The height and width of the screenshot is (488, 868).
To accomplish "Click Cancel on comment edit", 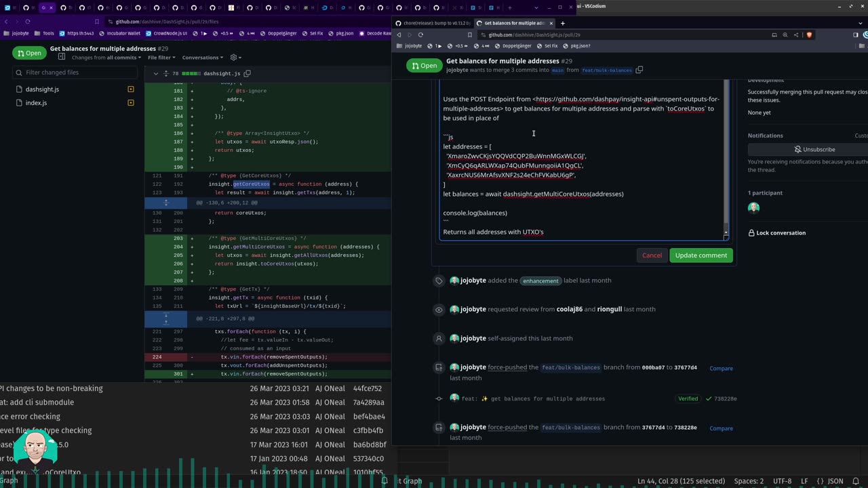I will pos(652,256).
